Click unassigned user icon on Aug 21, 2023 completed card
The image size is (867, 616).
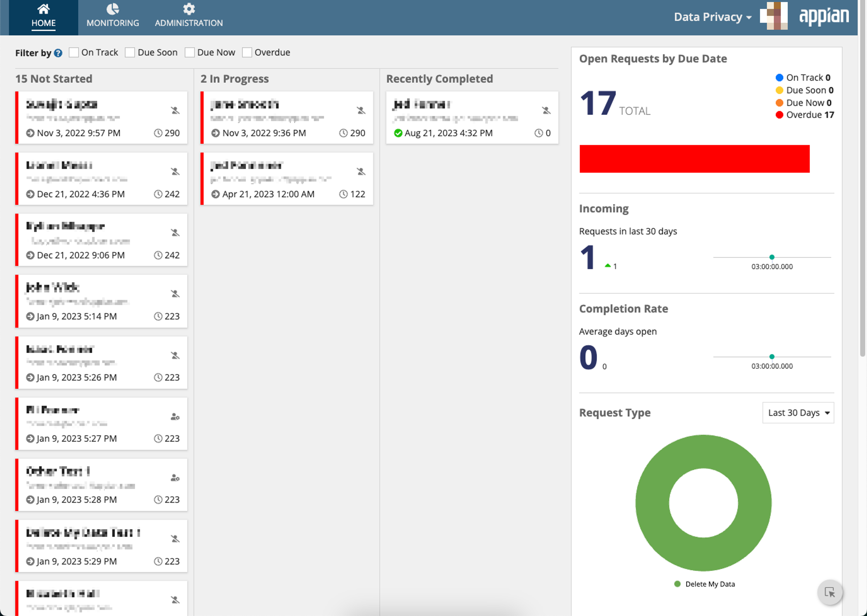tap(546, 110)
